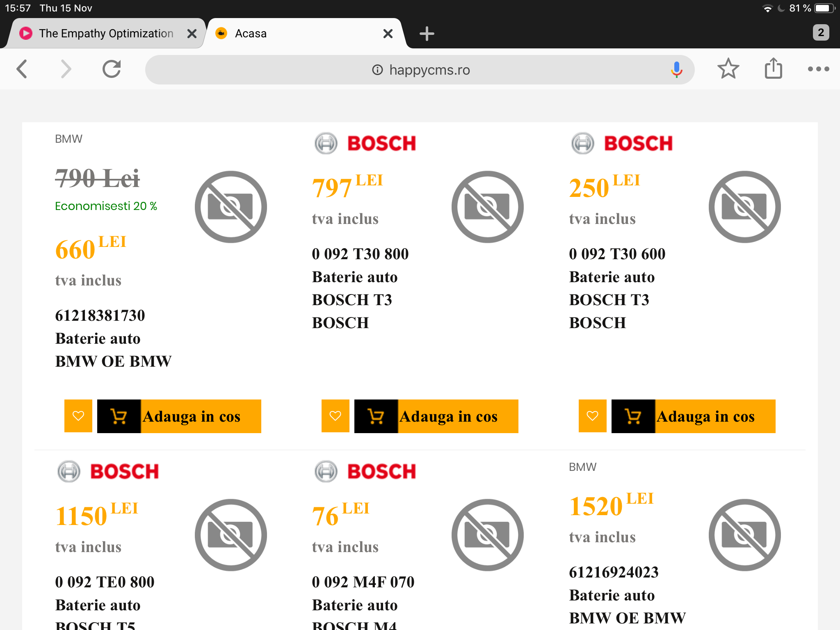Bookmark the page with the star icon
This screenshot has width=840, height=630.
(x=728, y=69)
